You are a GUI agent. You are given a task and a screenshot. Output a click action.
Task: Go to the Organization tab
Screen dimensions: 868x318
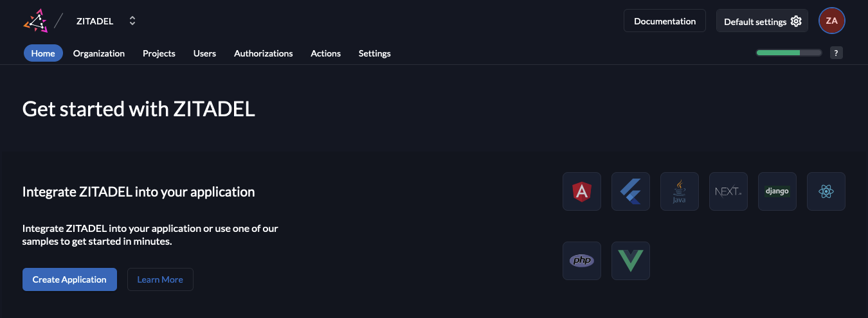[99, 53]
